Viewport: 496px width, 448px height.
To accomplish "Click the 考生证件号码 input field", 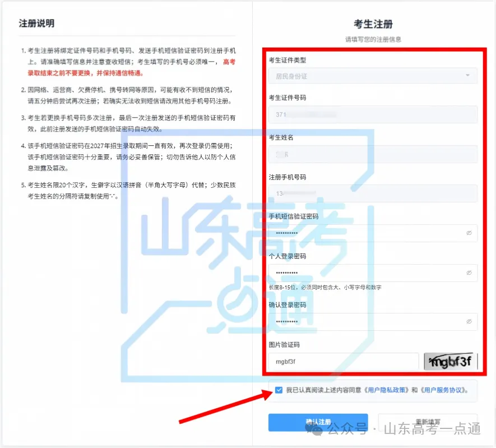I will [373, 114].
